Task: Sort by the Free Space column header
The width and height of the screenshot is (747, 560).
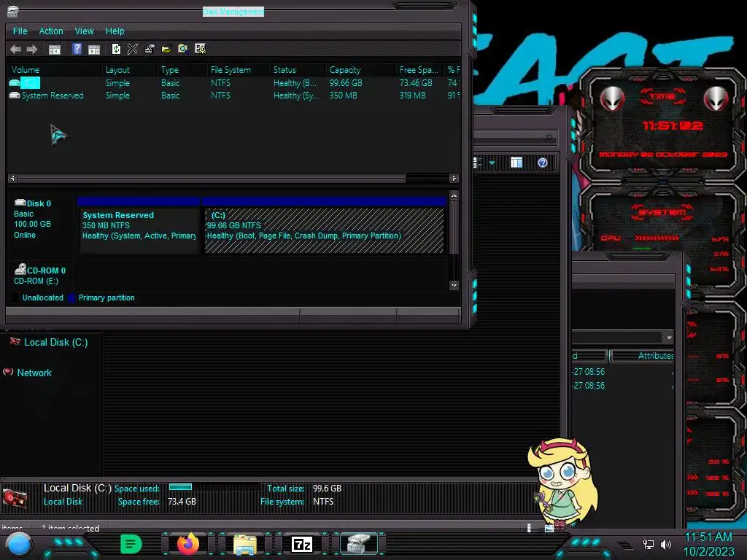Action: click(419, 69)
